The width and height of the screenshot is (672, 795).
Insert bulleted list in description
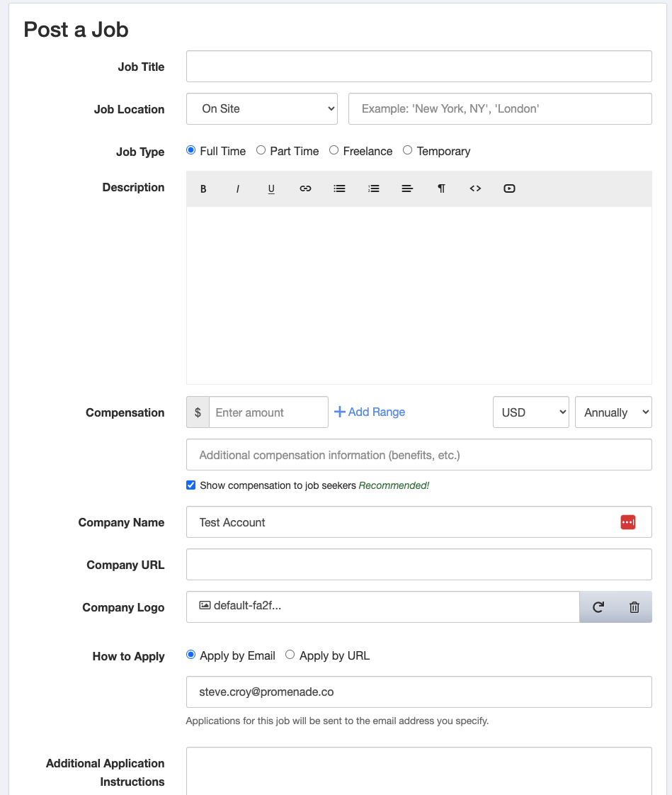click(x=339, y=188)
